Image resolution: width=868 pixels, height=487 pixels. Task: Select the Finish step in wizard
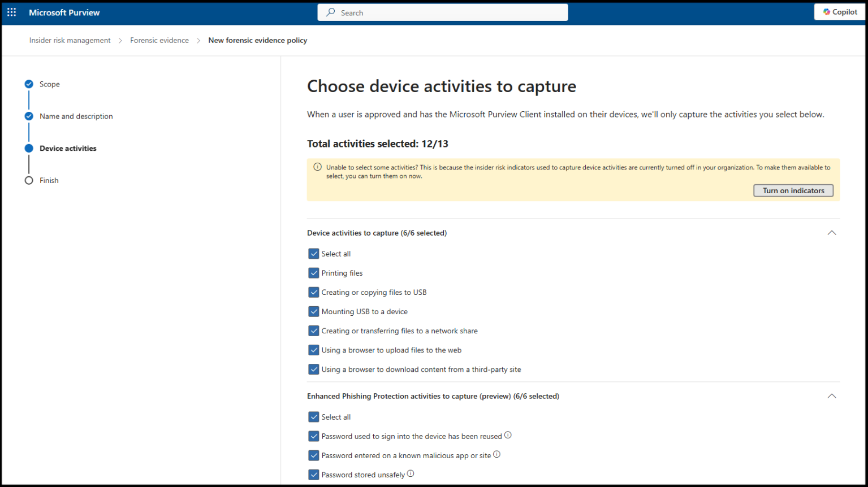[49, 181]
